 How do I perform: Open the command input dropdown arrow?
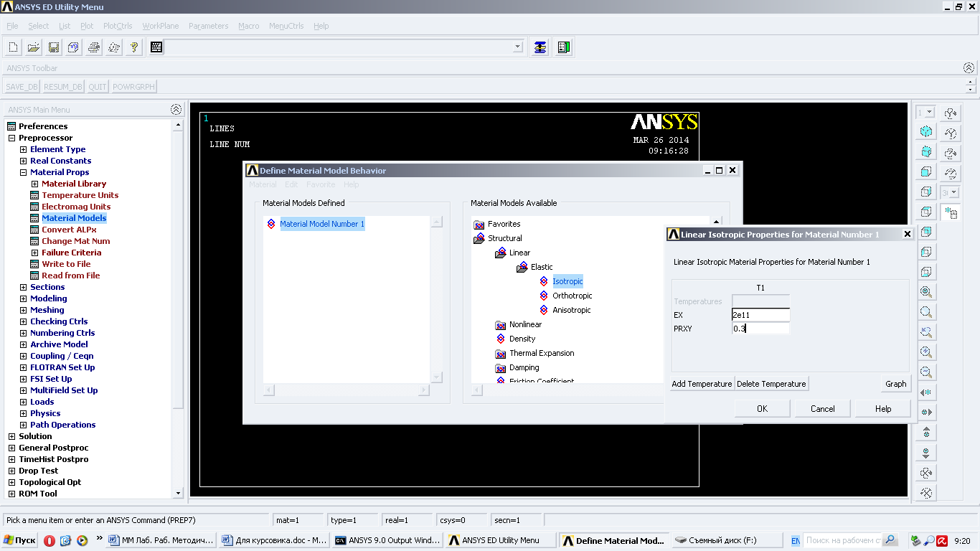click(x=518, y=47)
